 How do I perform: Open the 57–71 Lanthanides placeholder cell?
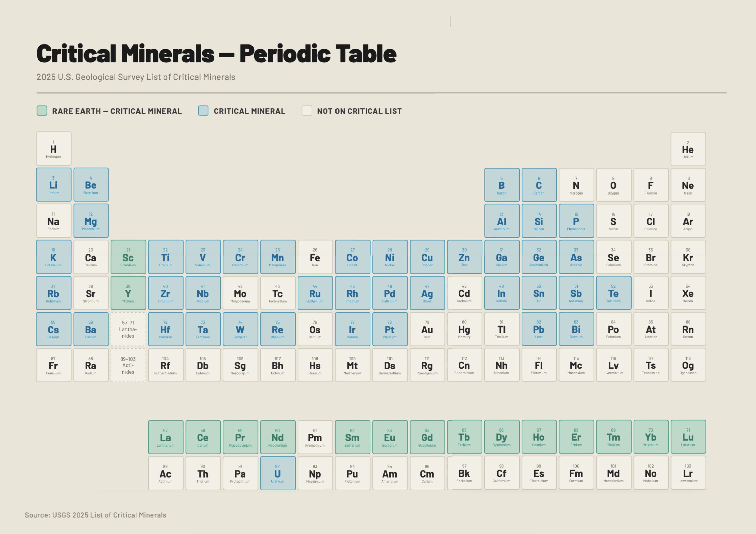[128, 329]
